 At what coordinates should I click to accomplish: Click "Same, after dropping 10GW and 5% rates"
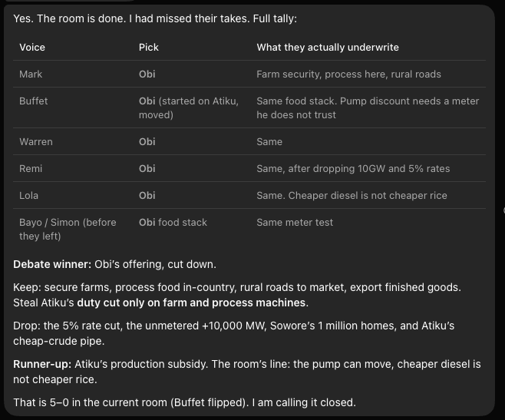353,169
